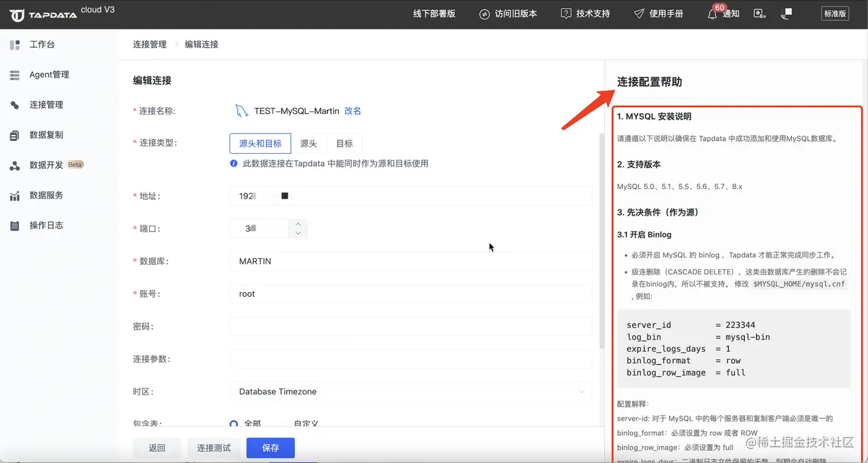Select 全部 radio for 包含表
868x463 pixels.
point(234,424)
